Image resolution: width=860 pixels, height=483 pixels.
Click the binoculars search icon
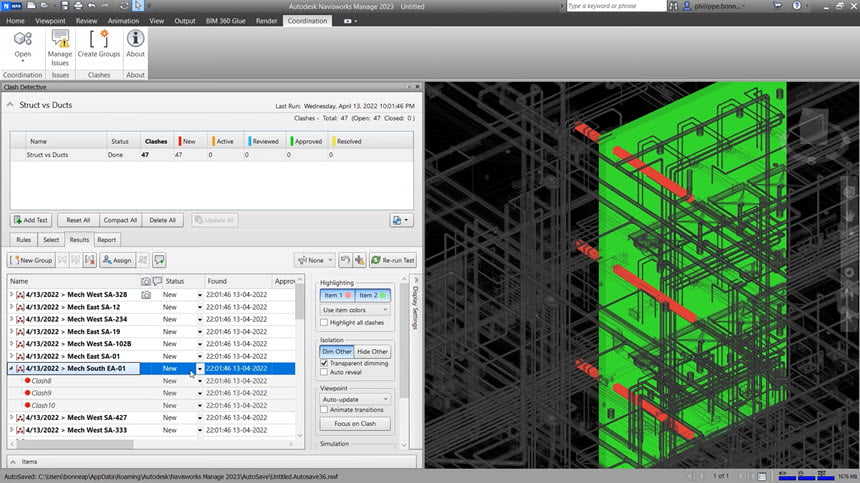(x=674, y=6)
